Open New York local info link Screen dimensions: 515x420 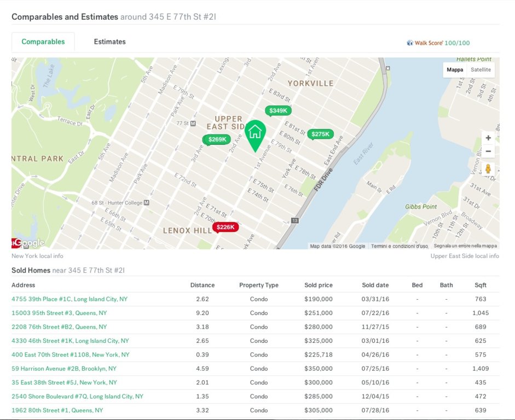[37, 256]
